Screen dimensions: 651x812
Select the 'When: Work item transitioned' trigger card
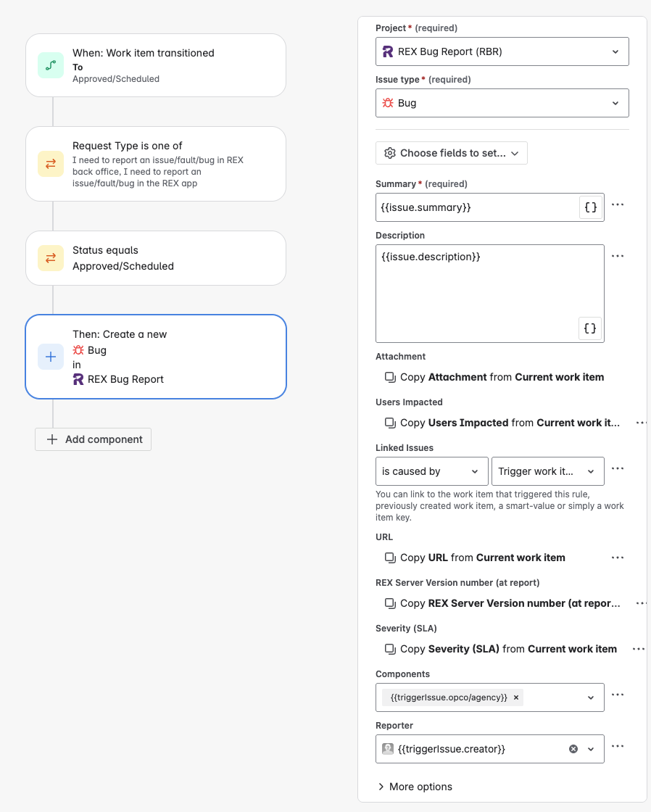point(156,65)
